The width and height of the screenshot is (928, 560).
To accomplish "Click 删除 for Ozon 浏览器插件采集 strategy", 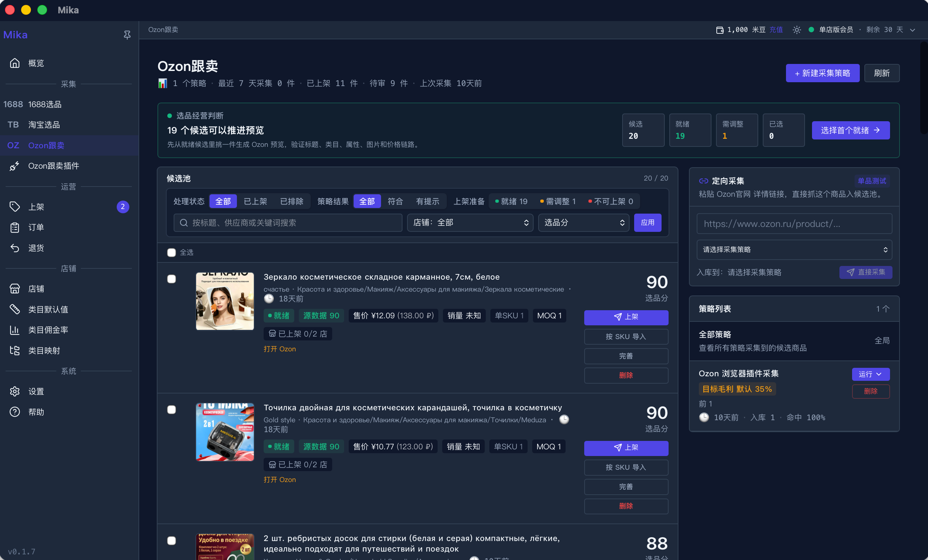I will 870,391.
